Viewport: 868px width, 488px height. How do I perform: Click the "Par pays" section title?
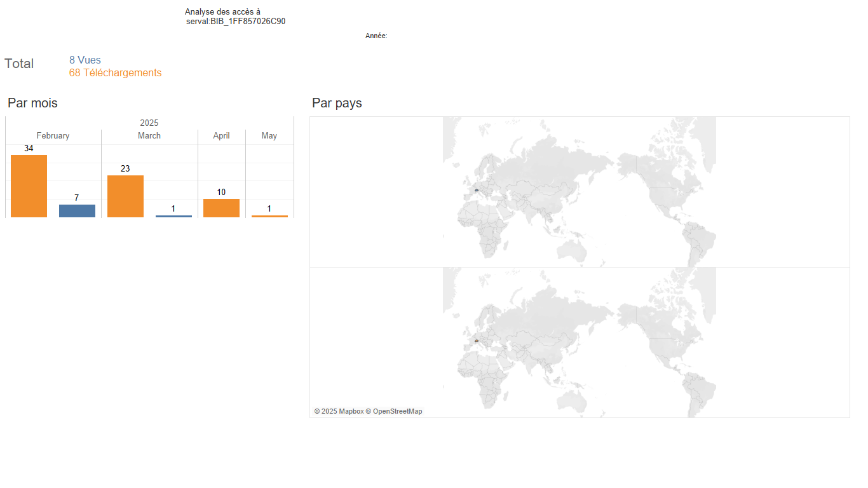coord(337,103)
